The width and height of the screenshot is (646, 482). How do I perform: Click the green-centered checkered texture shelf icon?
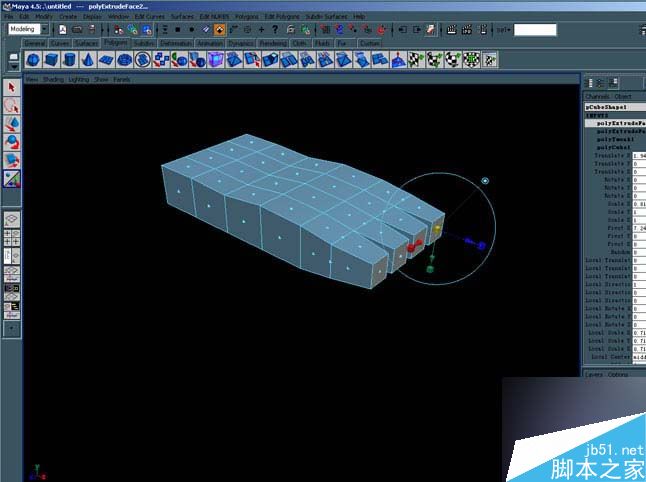[471, 60]
